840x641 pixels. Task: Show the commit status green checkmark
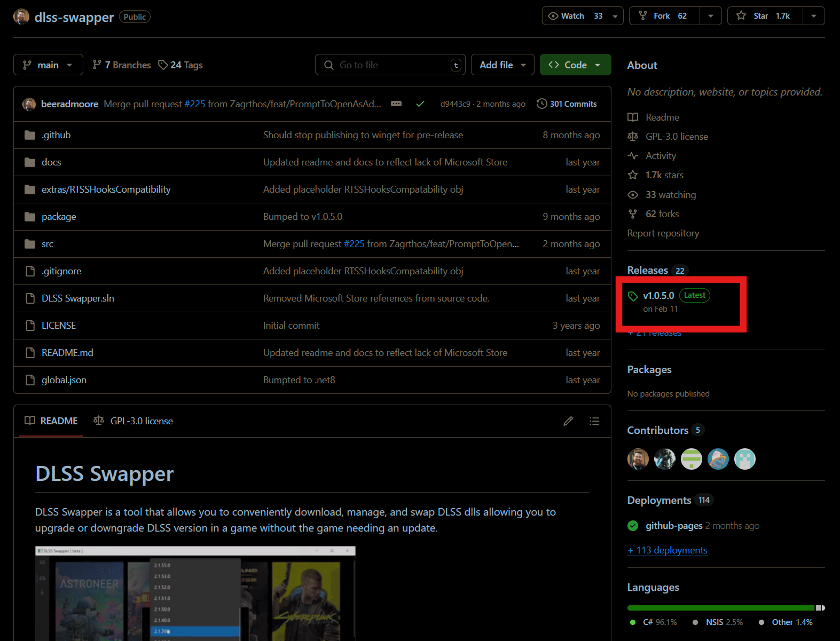click(x=420, y=104)
